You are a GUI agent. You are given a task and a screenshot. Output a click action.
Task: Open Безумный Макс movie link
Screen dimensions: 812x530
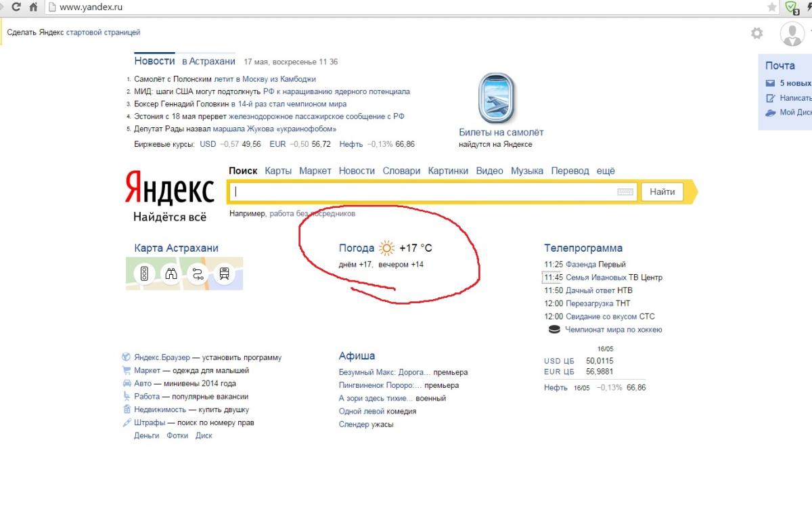(384, 372)
